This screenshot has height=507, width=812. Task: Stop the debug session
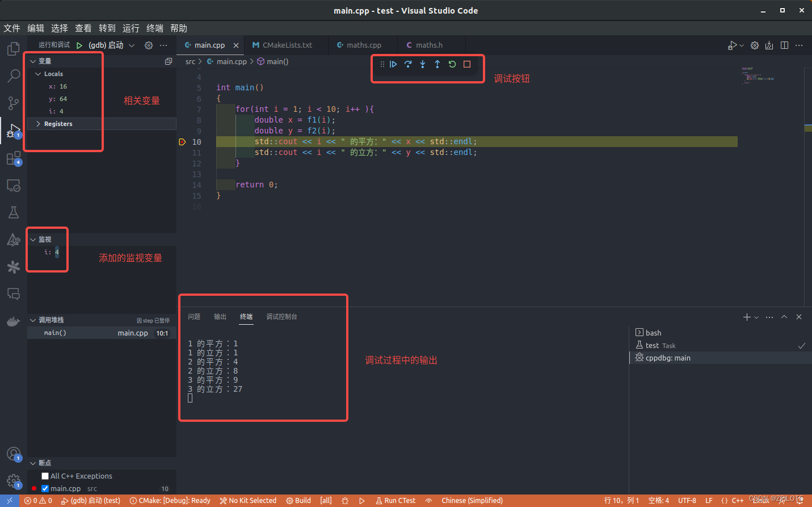[467, 64]
